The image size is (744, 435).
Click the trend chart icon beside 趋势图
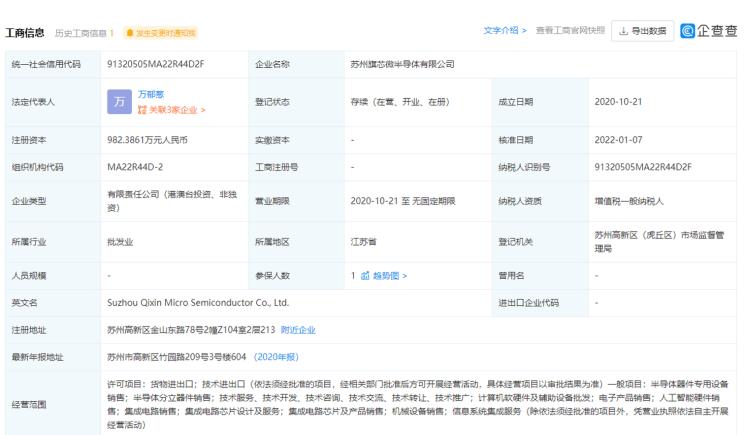pos(365,276)
